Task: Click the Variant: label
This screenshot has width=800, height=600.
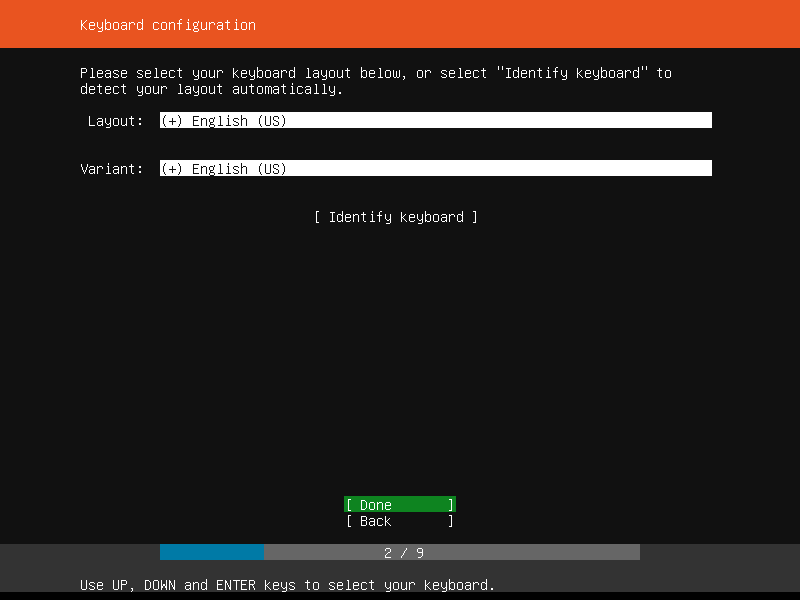Action: [x=112, y=169]
